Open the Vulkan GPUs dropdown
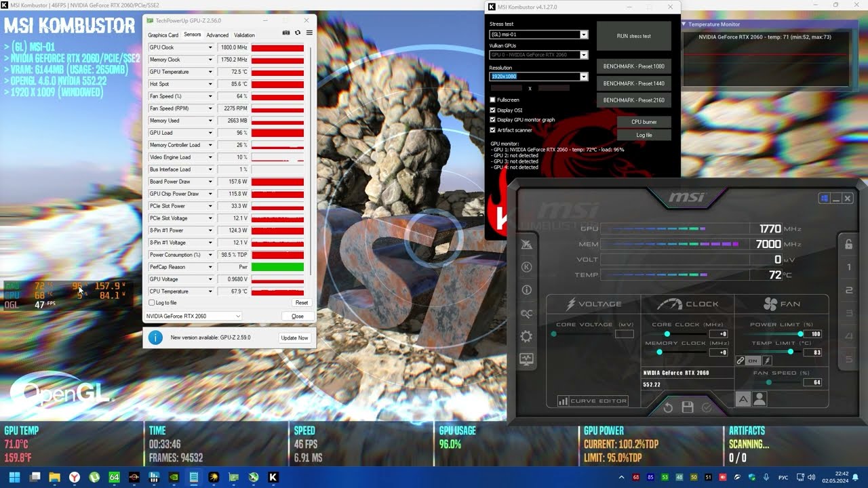 click(583, 55)
